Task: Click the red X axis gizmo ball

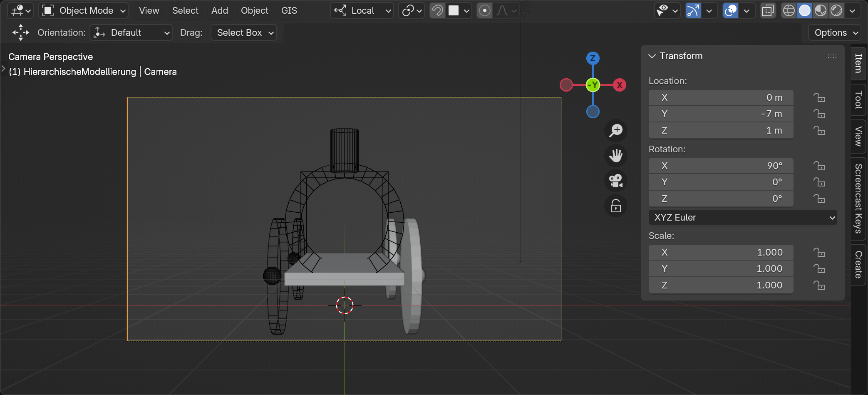Action: [x=619, y=85]
